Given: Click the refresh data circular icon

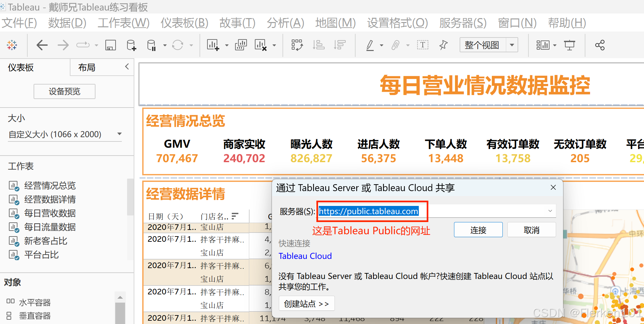Looking at the screenshot, I should click(178, 45).
